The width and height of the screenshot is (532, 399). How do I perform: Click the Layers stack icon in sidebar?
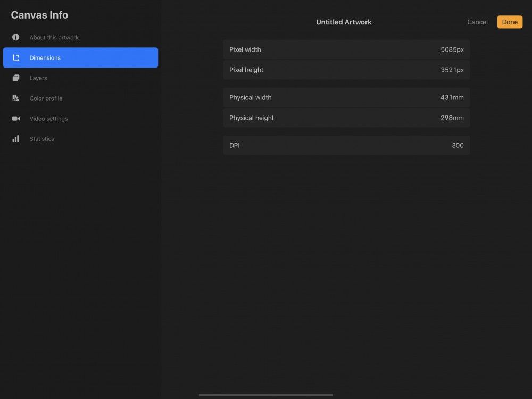(16, 78)
